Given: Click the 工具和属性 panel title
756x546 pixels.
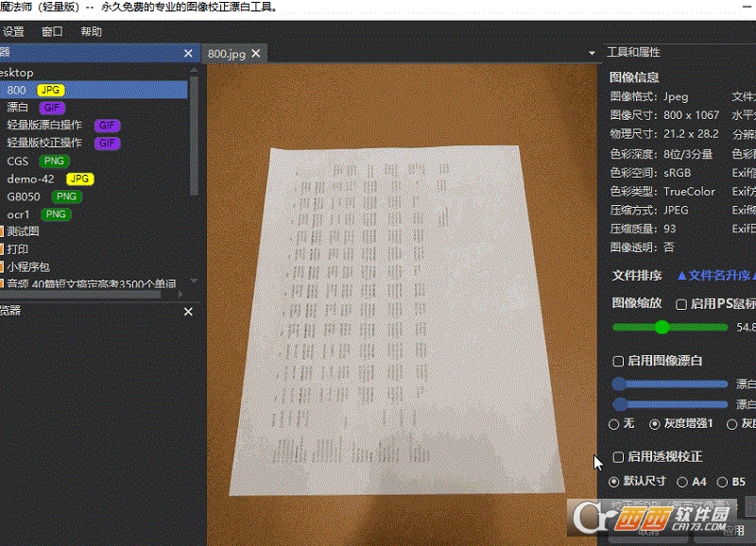Looking at the screenshot, I should 633,52.
